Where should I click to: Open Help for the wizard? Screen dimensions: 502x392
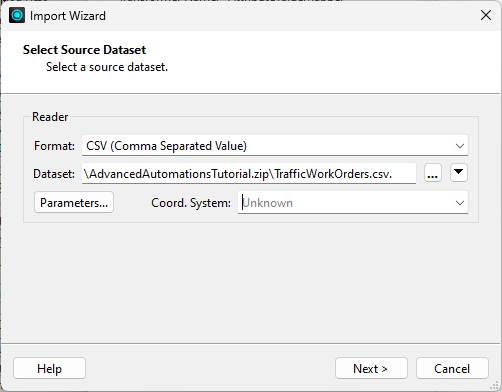(x=49, y=368)
